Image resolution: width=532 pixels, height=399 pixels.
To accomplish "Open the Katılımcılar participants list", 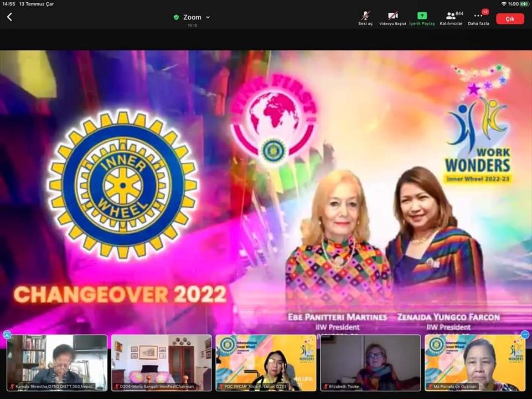I will (451, 18).
